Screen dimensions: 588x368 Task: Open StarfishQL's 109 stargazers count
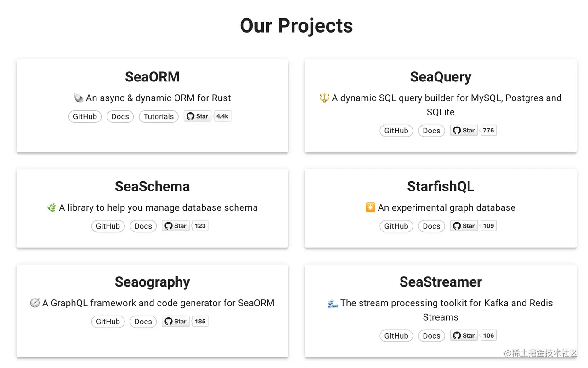488,226
